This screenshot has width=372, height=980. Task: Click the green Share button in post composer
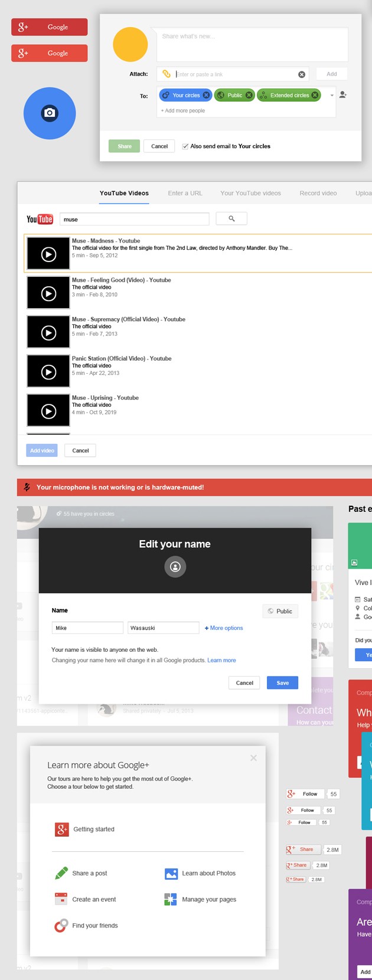tap(125, 146)
